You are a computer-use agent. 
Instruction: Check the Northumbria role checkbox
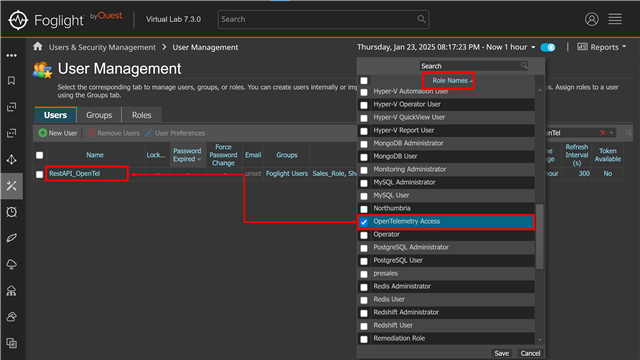(x=364, y=209)
